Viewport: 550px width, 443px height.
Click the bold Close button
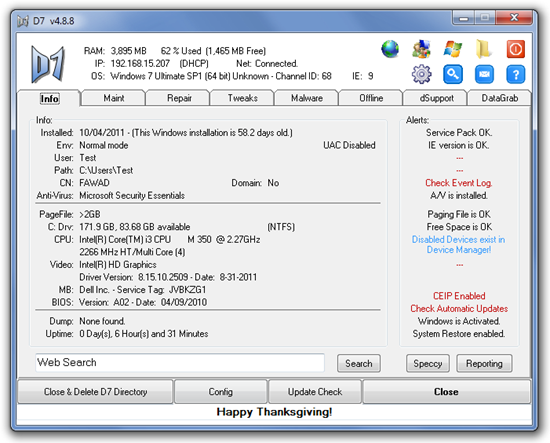coord(446,391)
